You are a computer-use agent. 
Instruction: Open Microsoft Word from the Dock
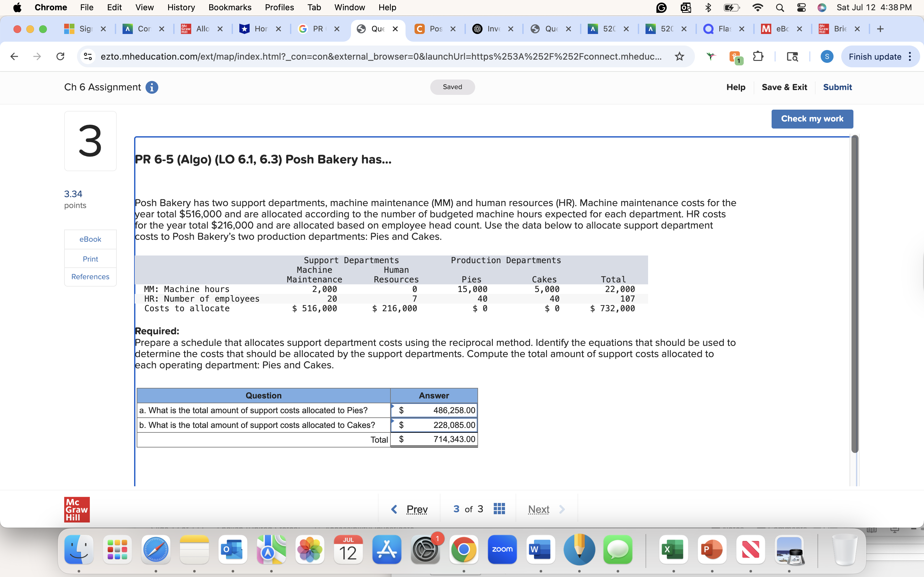coord(540,549)
